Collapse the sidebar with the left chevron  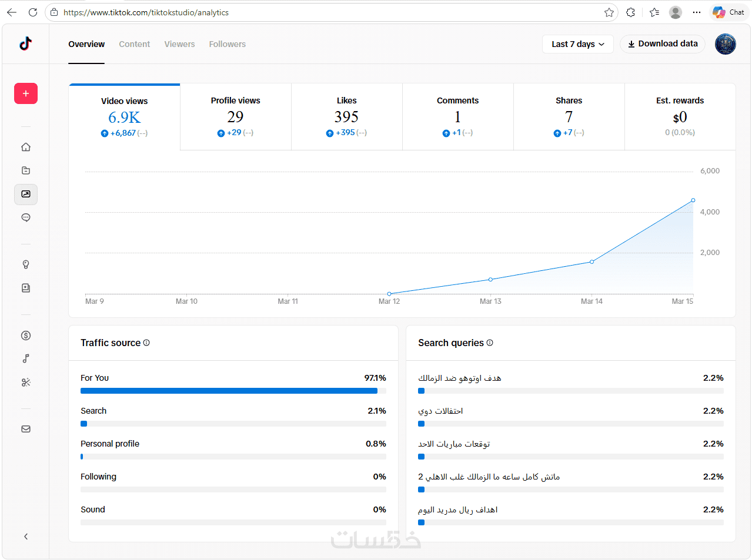coord(26,536)
